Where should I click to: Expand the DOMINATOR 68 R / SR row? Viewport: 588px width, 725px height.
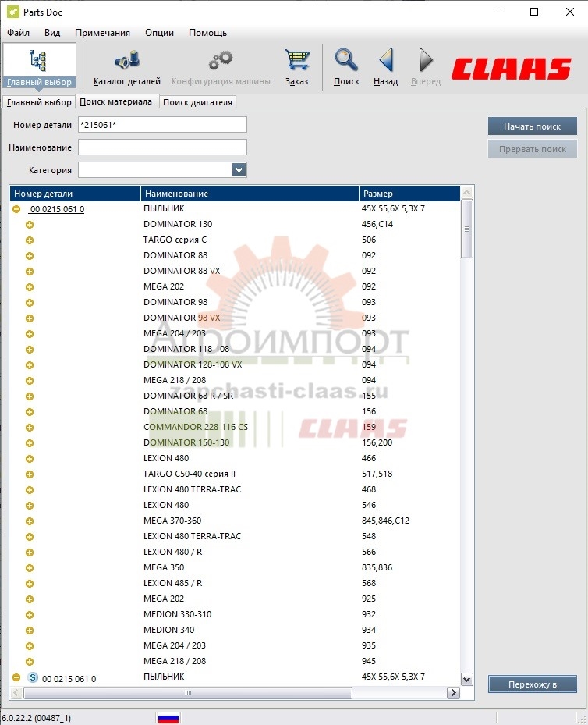click(30, 396)
